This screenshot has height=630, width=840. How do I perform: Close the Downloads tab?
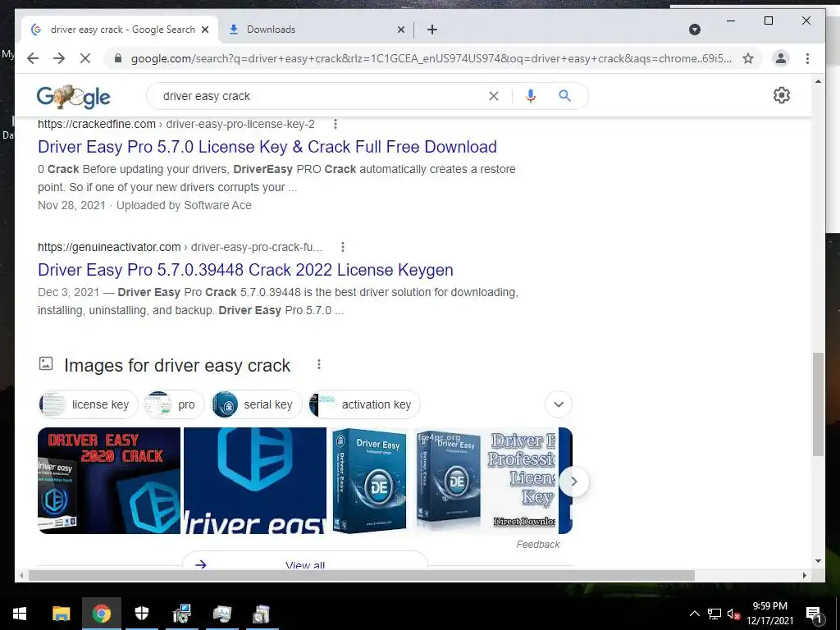pos(400,30)
